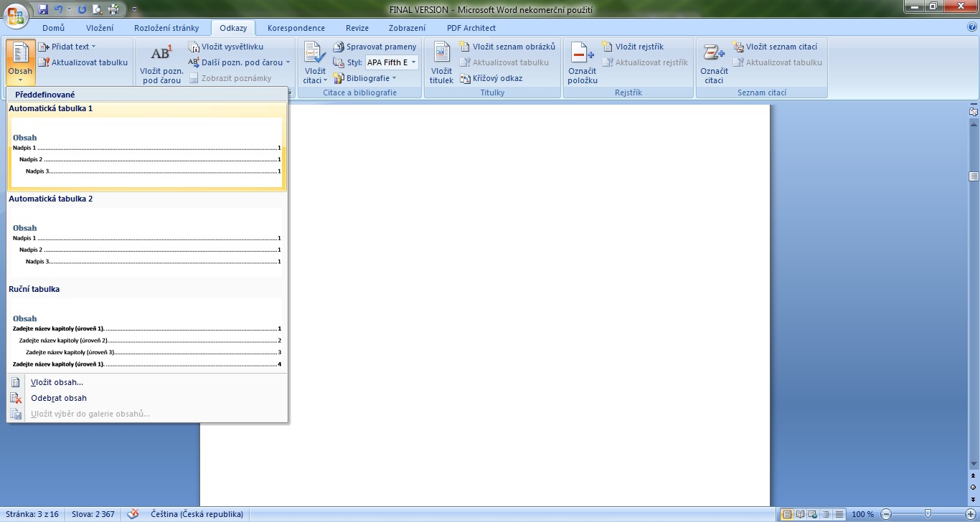Open Word help question mark icon

pyautogui.click(x=972, y=27)
